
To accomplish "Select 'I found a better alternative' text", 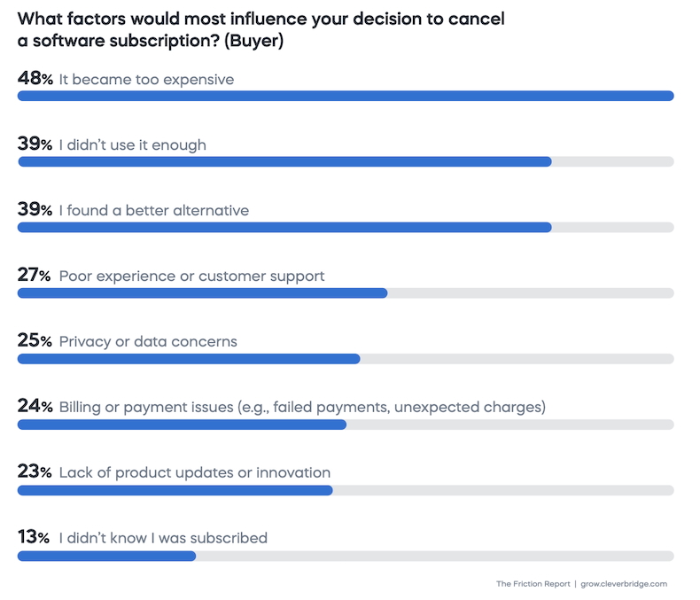I will (x=153, y=211).
